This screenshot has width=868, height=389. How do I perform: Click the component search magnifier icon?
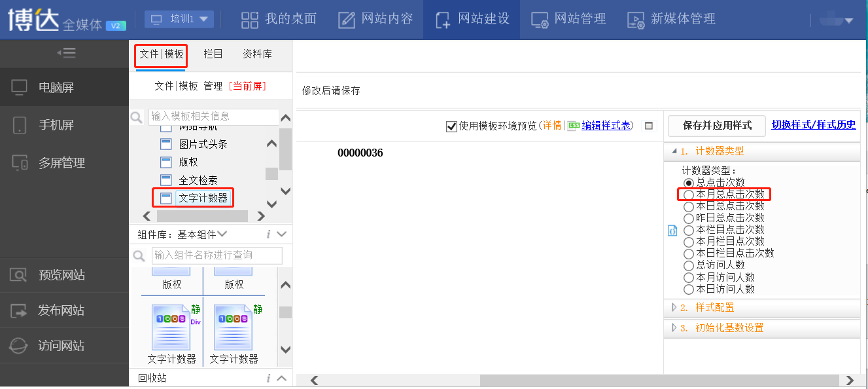click(x=139, y=255)
